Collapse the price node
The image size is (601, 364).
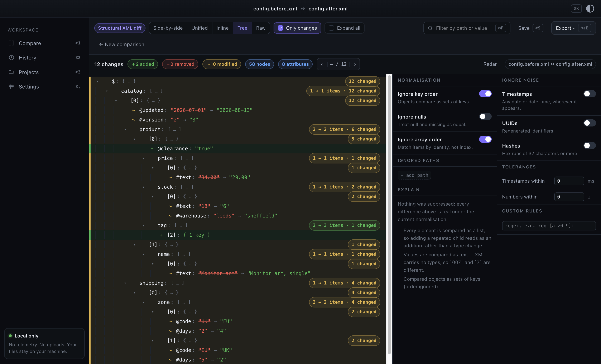coord(143,158)
